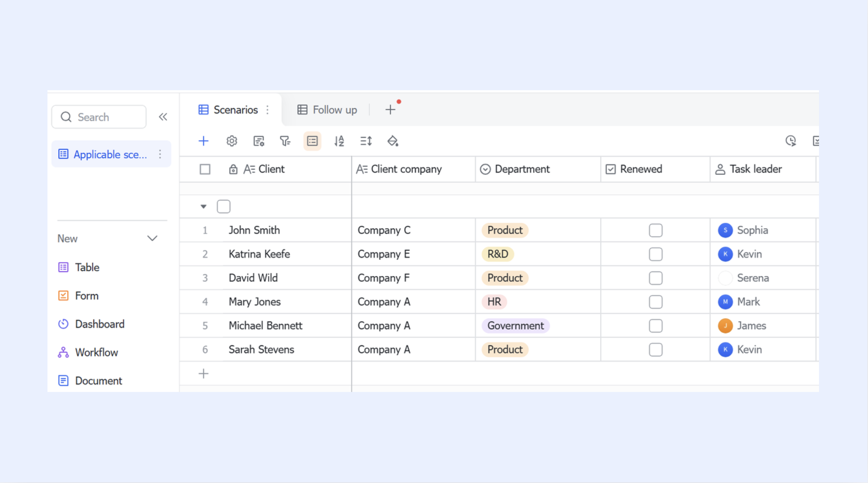Add a new view with plus tab

[x=390, y=110]
